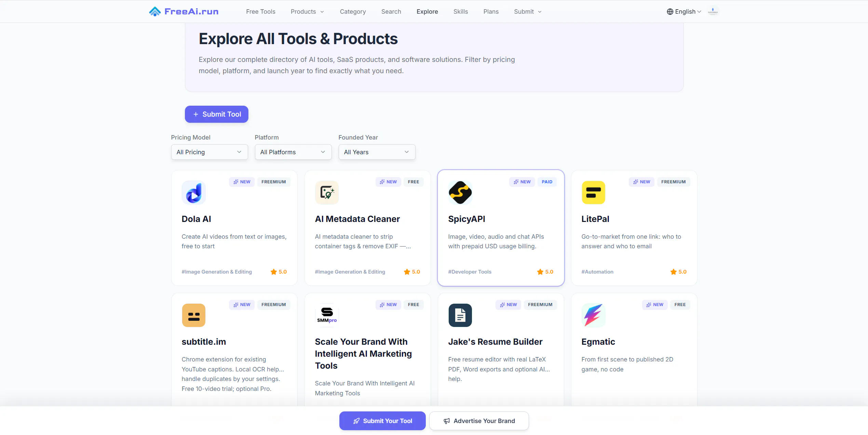Open the Dola AI app icon

(193, 193)
